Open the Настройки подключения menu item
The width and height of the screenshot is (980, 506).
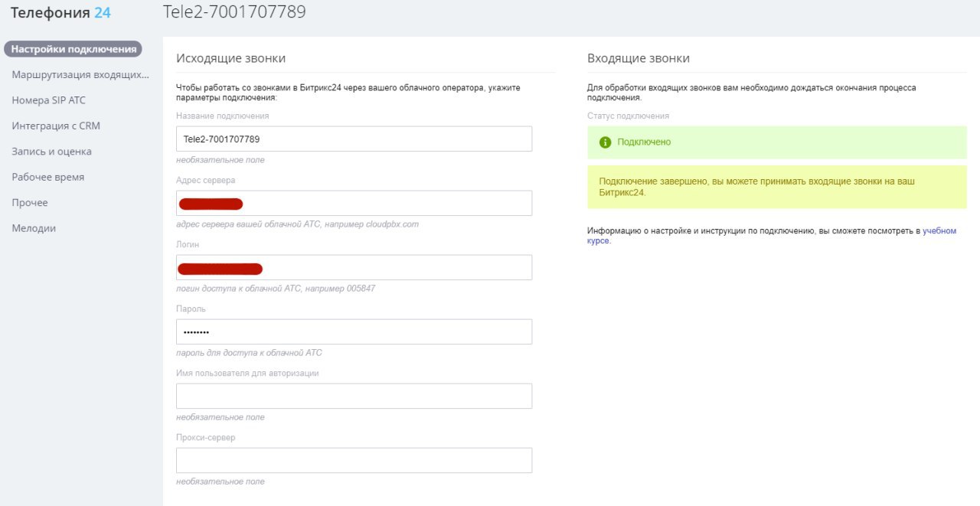tap(73, 49)
